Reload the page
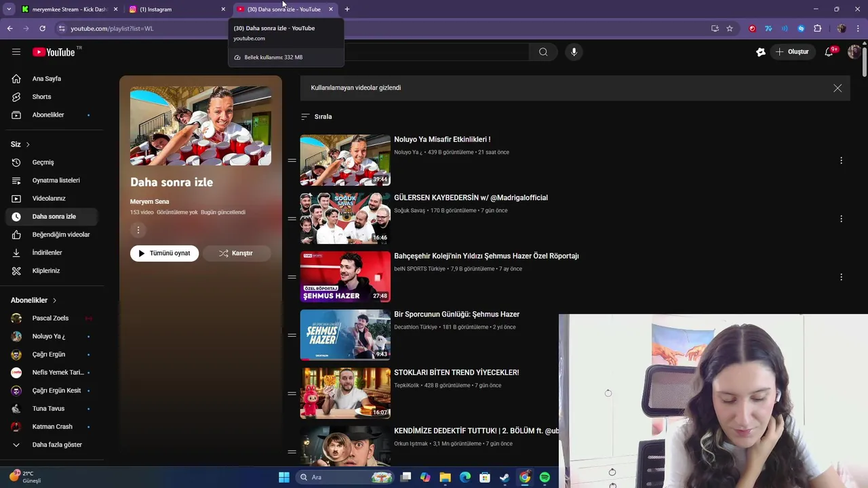The width and height of the screenshot is (868, 488). pyautogui.click(x=42, y=28)
